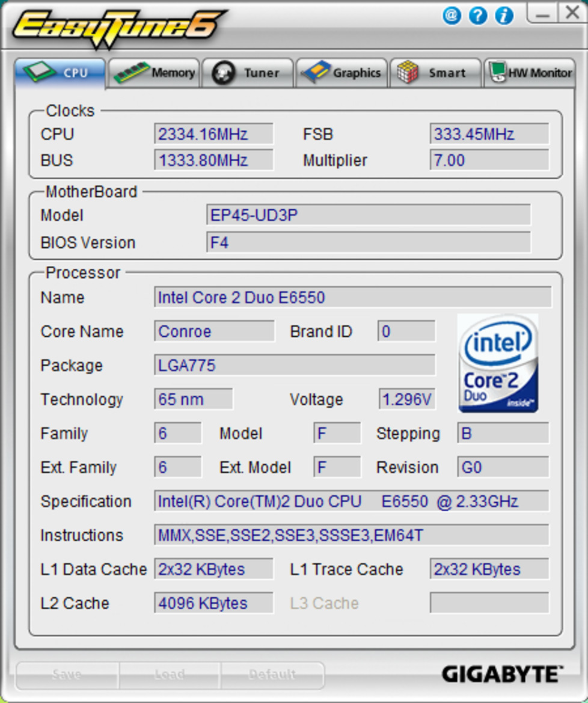The width and height of the screenshot is (588, 703).
Task: Click the processor name Intel Core 2 Duo E6550
Action: point(353,297)
